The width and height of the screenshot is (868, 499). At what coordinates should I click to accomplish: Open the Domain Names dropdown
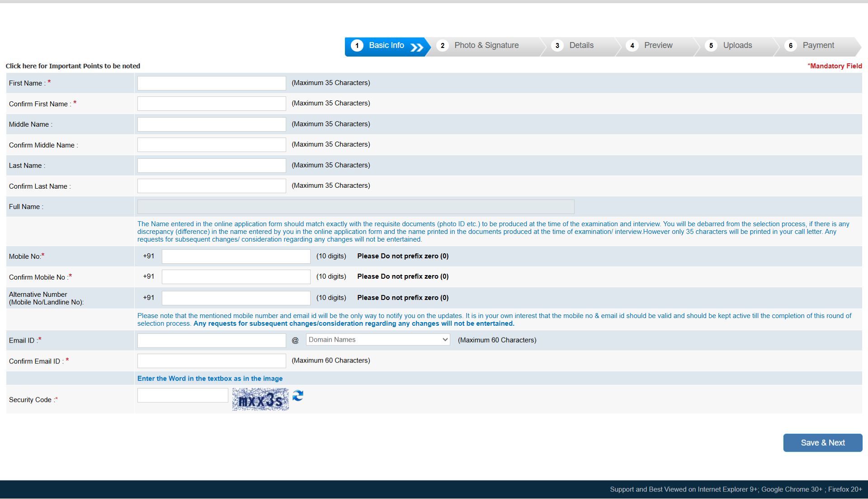377,340
